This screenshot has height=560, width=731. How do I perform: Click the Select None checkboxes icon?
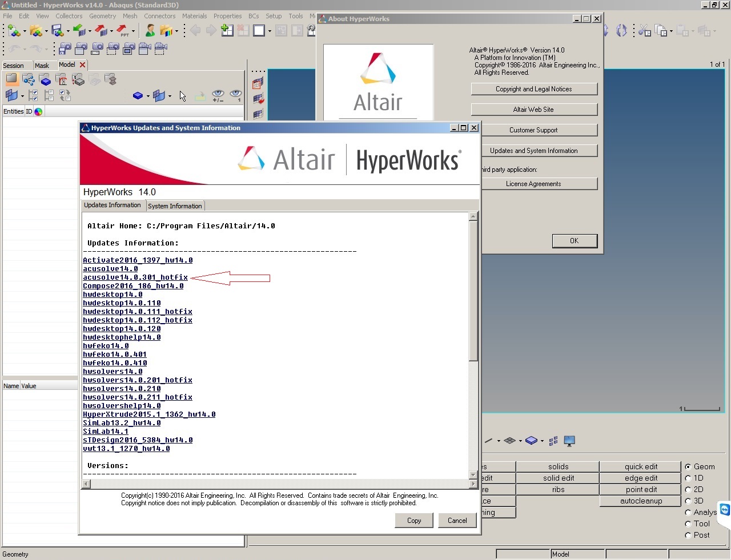49,95
